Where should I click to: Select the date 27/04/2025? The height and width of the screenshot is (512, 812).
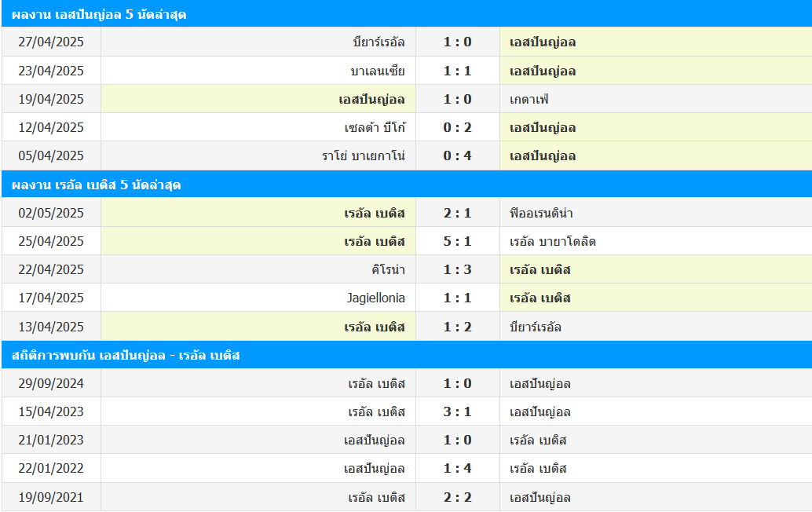(x=51, y=42)
